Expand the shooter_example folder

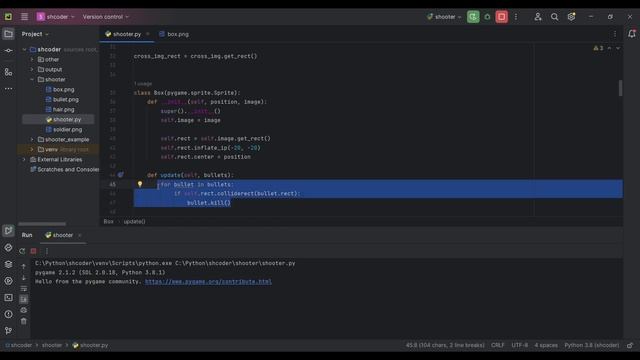pyautogui.click(x=32, y=140)
